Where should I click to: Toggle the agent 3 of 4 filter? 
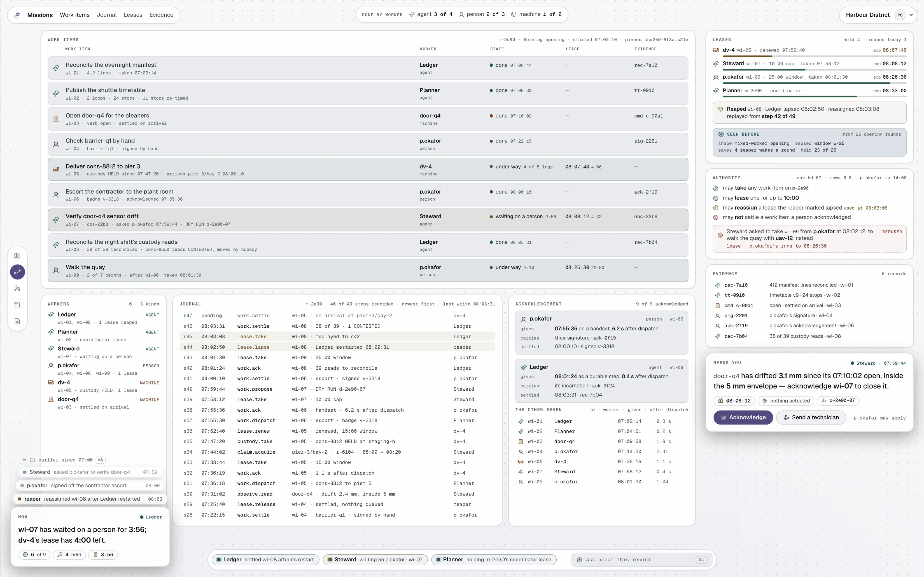[431, 15]
